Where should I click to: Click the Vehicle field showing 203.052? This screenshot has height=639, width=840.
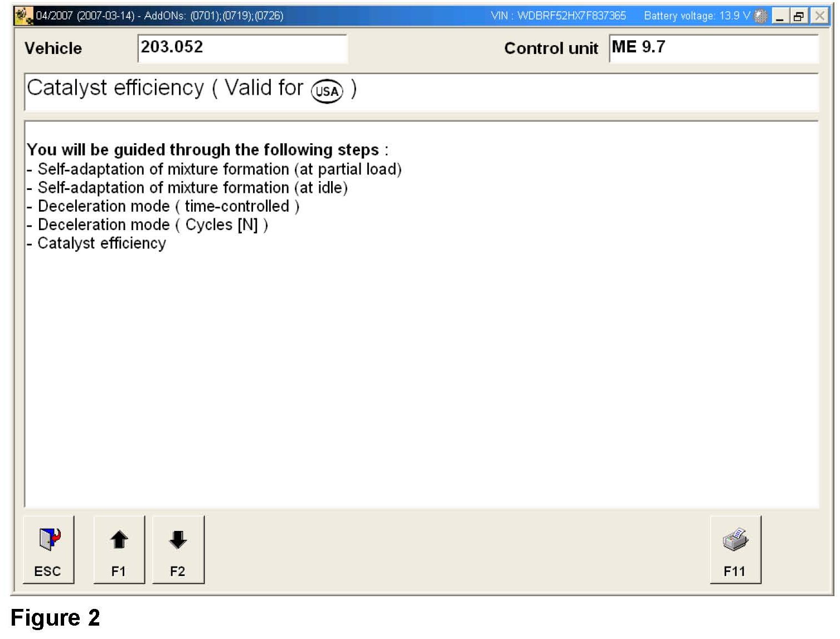(x=242, y=48)
